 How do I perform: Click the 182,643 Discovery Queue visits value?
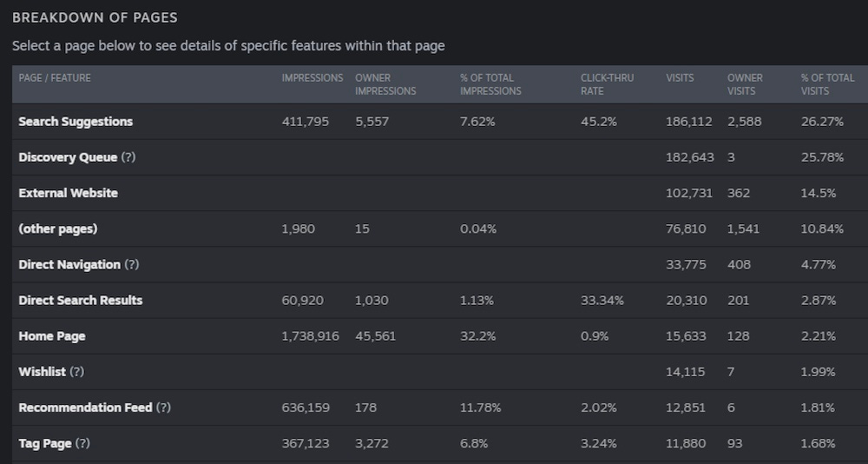(x=690, y=157)
